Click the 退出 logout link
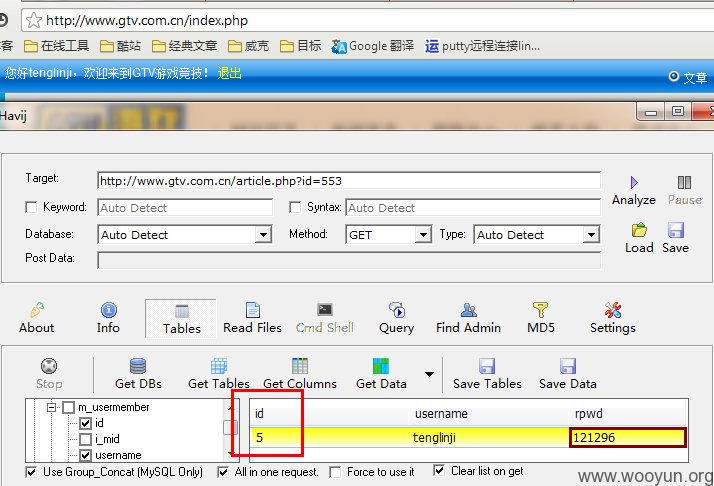Image resolution: width=714 pixels, height=486 pixels. pyautogui.click(x=230, y=73)
